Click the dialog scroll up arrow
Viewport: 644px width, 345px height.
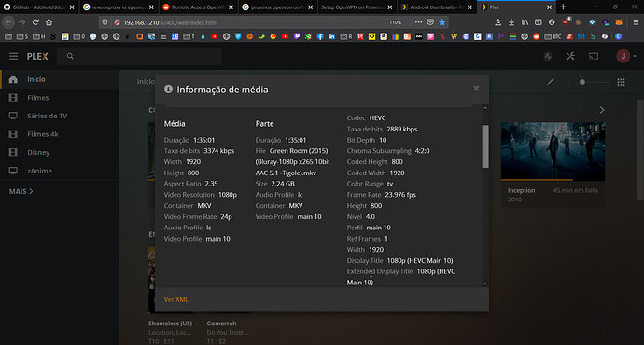pyautogui.click(x=485, y=108)
